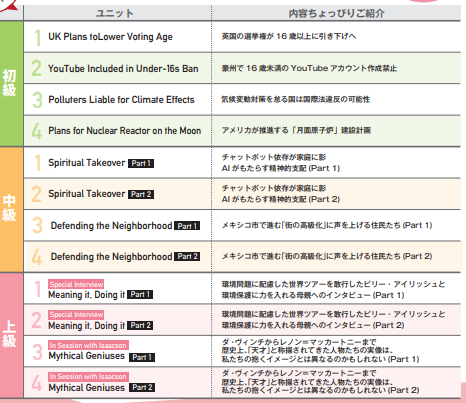Click the '内容ちょっぴりご紹介' column header
This screenshot has height=403, width=466.
click(x=336, y=13)
